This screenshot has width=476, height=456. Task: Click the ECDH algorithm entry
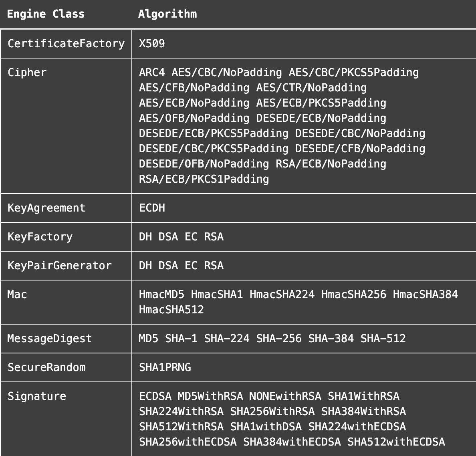pyautogui.click(x=152, y=208)
